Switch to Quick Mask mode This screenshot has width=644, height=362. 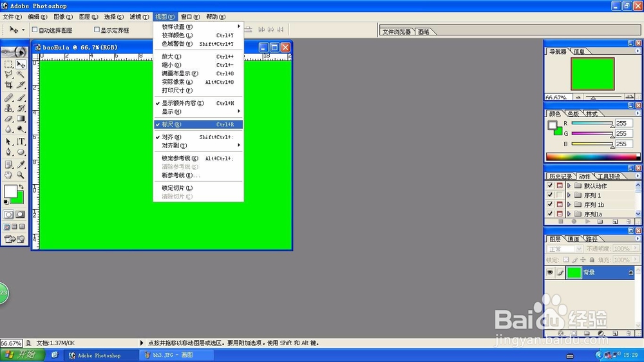pos(20,214)
